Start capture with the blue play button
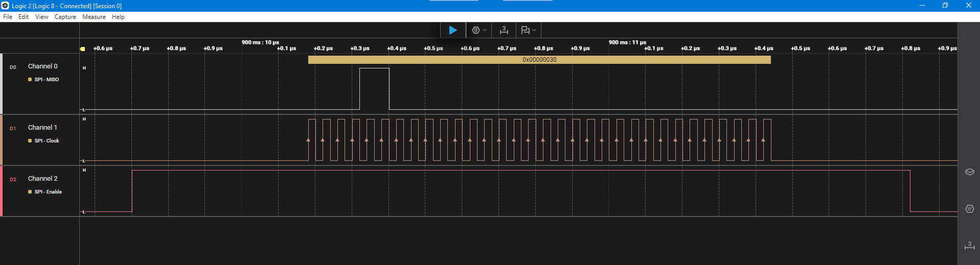The width and height of the screenshot is (980, 265). 452,30
